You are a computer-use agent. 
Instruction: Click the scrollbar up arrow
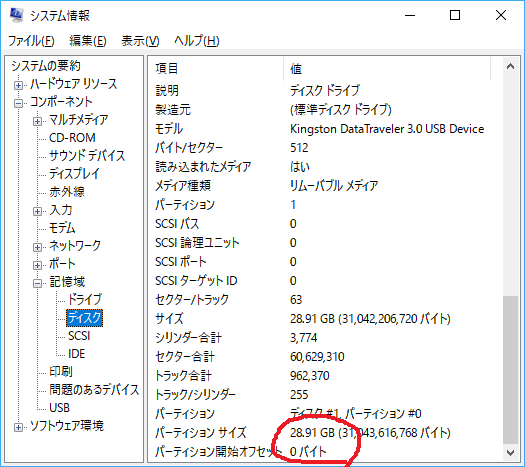pos(510,66)
